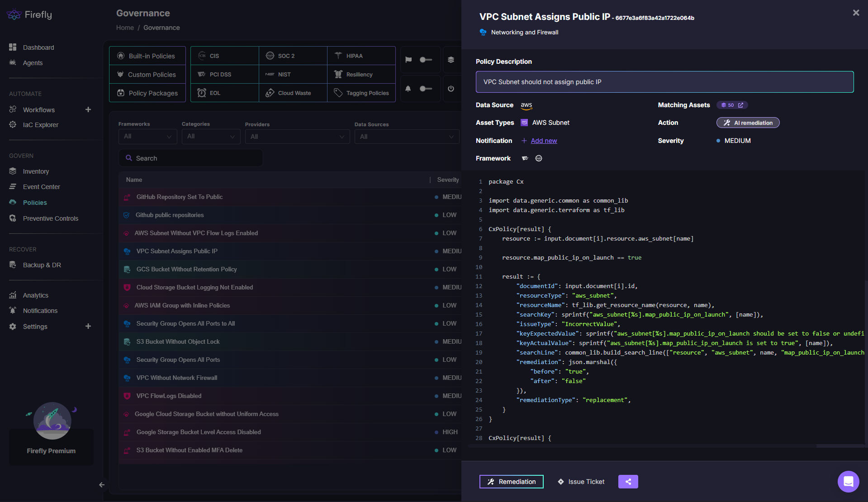
Task: Click icon beside GCS Bucket Without Retention Policy
Action: (x=127, y=270)
